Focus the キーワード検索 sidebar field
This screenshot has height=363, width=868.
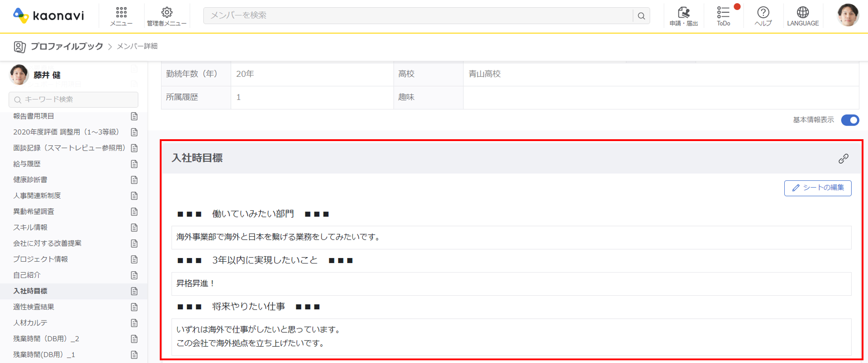(73, 99)
